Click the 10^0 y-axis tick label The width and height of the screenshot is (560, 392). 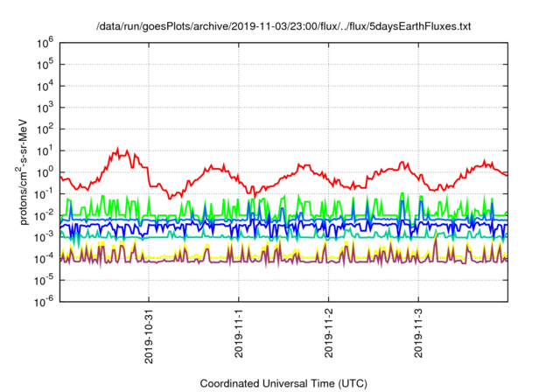[45, 172]
